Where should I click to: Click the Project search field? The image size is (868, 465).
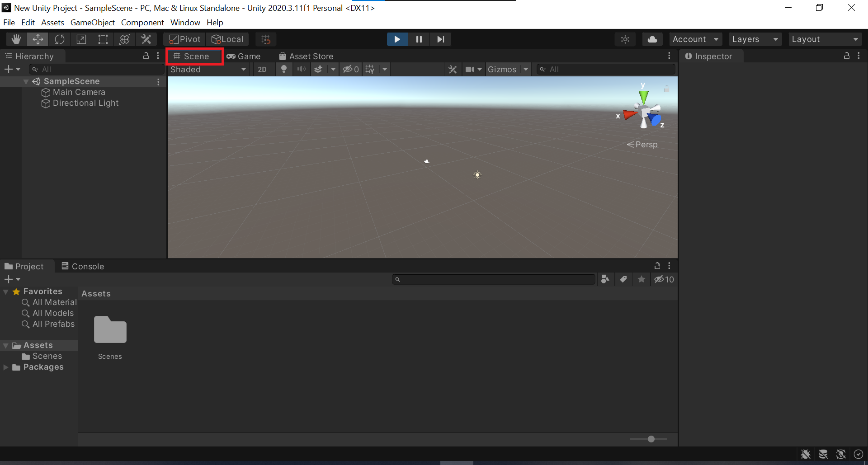(x=494, y=279)
